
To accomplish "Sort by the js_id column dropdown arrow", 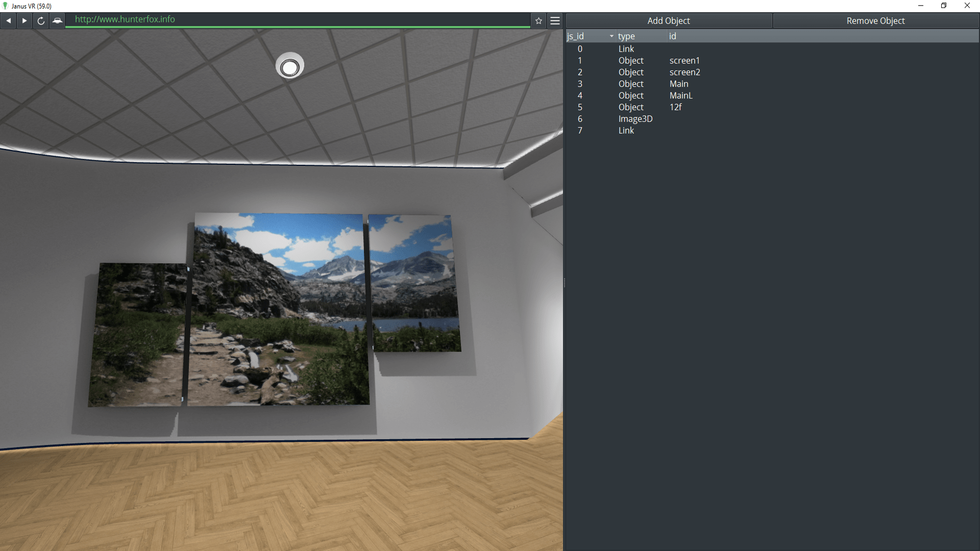I will pyautogui.click(x=611, y=36).
